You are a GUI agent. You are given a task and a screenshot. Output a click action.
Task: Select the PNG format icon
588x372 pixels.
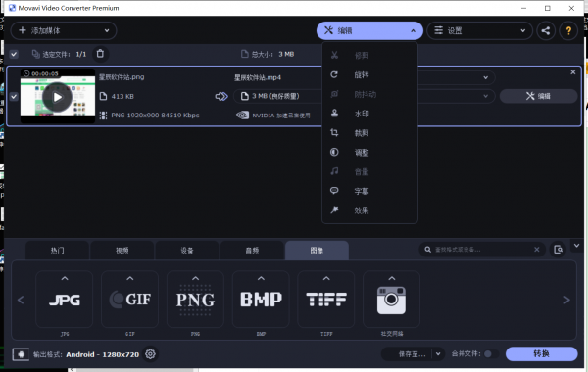tap(195, 300)
